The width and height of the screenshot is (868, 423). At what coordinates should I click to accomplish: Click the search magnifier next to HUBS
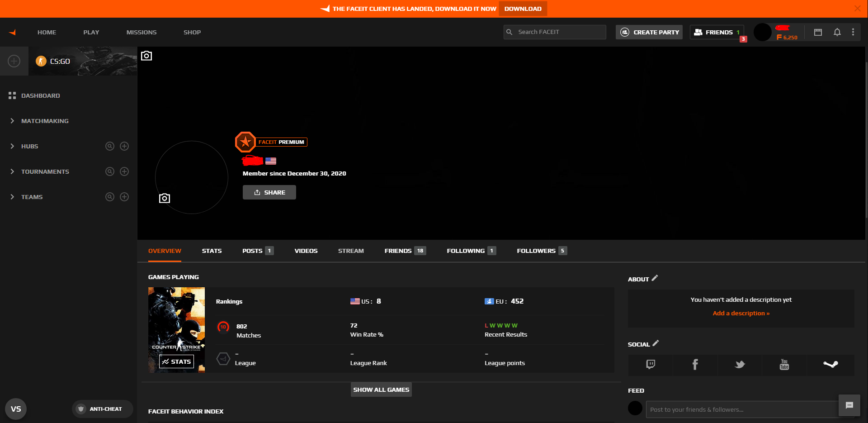[109, 146]
